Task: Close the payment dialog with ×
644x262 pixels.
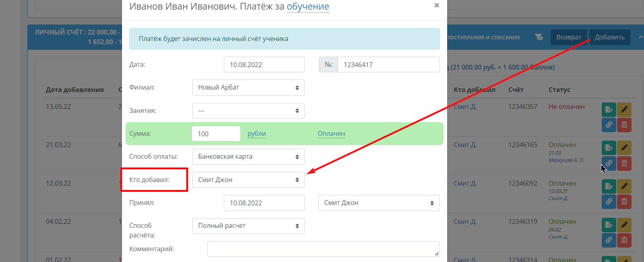Action: [437, 6]
